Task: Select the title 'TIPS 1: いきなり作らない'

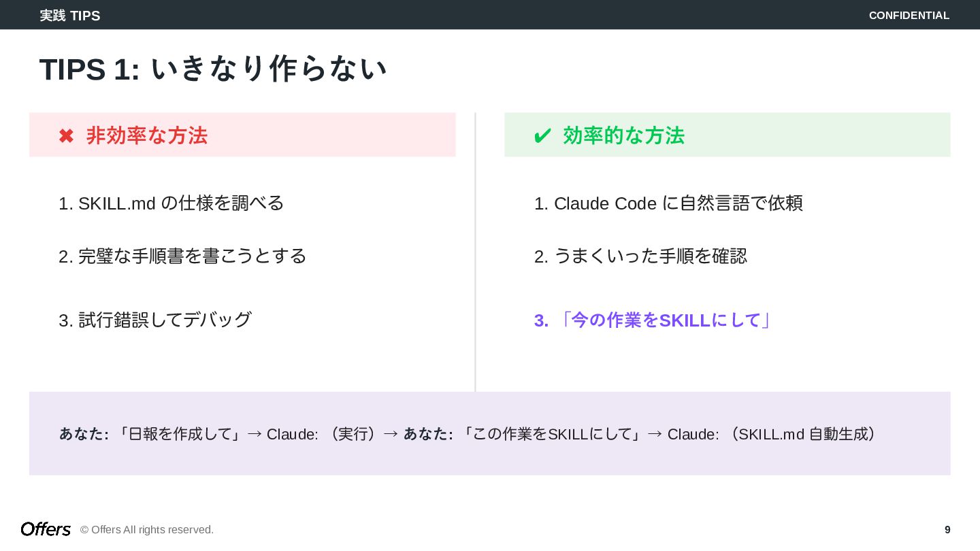Action: click(213, 69)
